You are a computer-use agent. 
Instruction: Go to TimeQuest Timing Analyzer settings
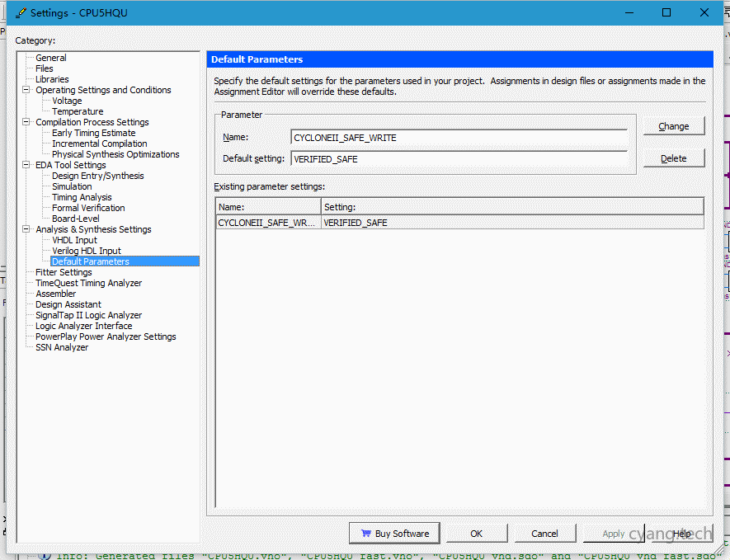pos(88,283)
